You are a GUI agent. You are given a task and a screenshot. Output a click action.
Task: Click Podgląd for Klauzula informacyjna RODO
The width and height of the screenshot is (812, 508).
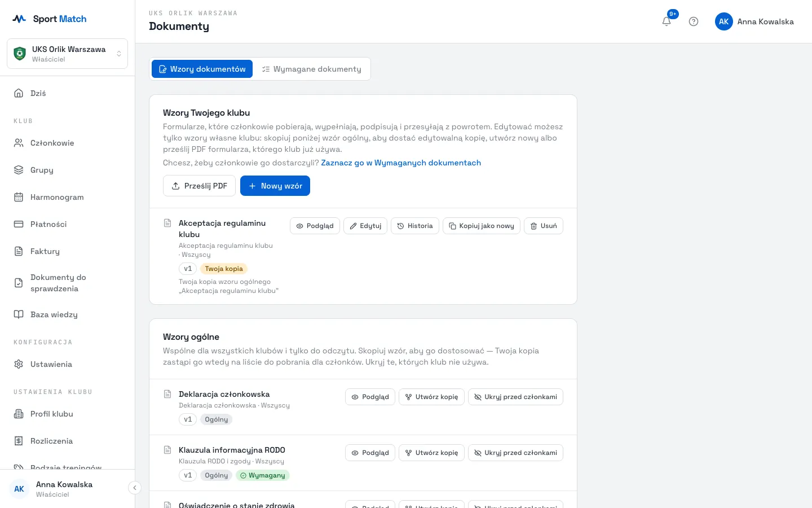coord(370,453)
